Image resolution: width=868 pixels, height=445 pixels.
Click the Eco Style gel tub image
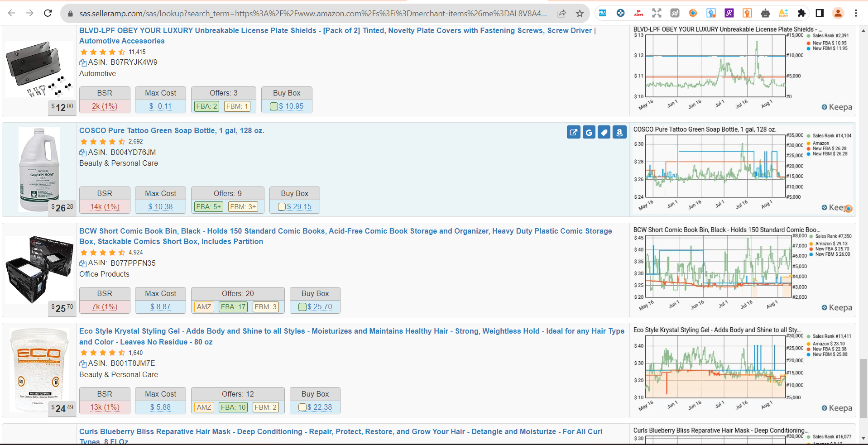(39, 369)
